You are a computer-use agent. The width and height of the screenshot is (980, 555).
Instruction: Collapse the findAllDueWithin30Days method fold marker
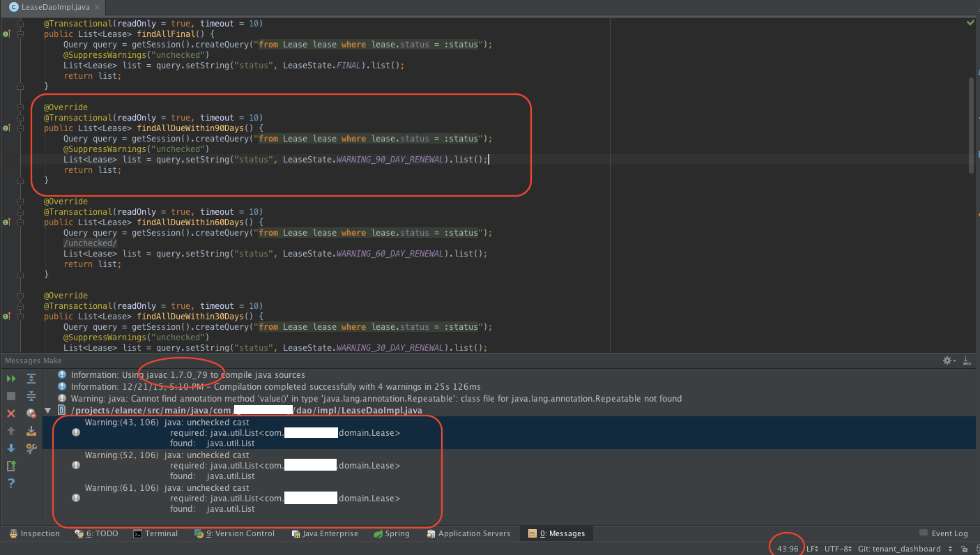[21, 317]
